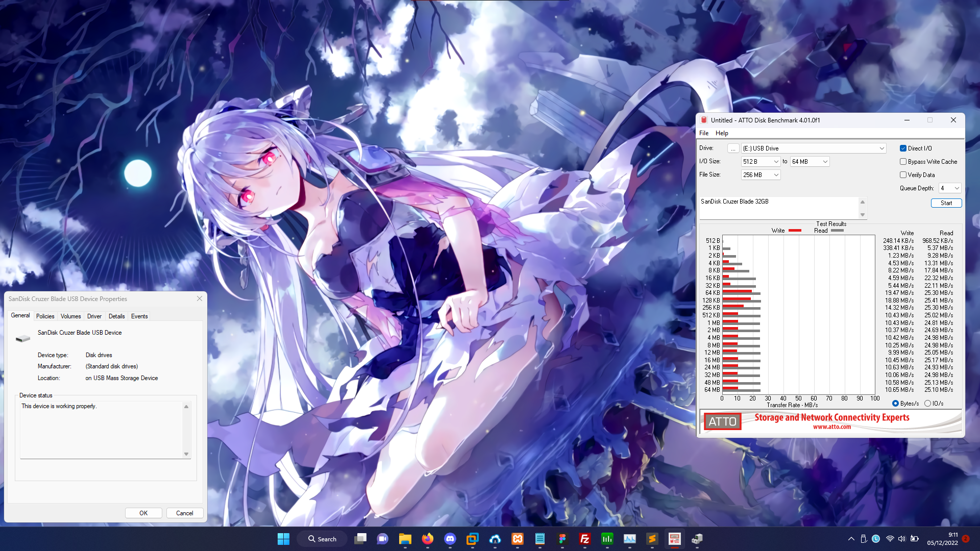
Task: Close the SanDisk Properties dialog
Action: tap(200, 298)
